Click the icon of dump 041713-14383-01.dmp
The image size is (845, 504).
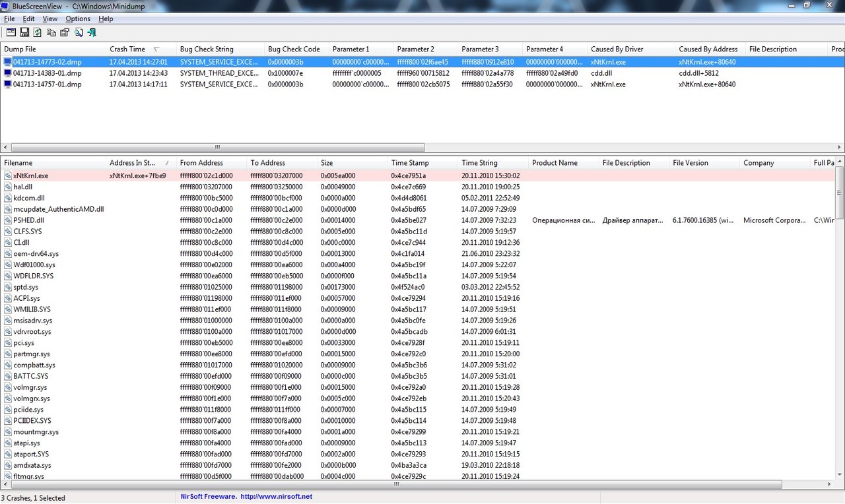point(7,73)
